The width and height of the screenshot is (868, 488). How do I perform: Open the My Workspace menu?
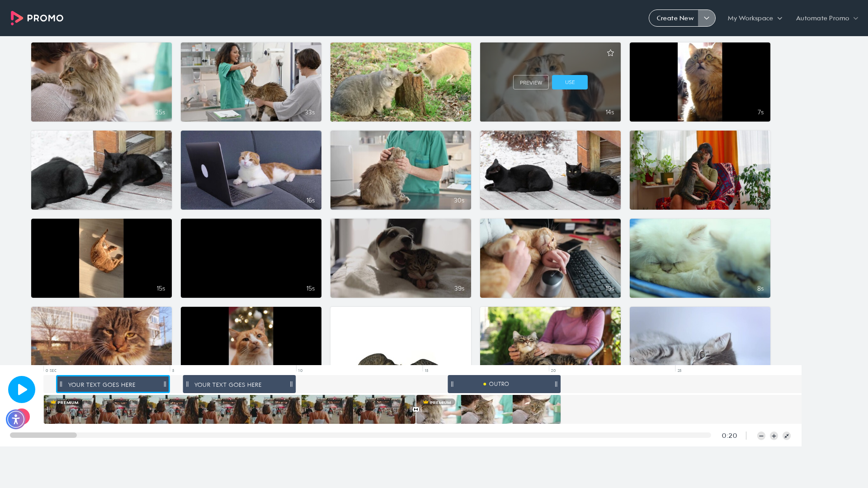(x=755, y=18)
